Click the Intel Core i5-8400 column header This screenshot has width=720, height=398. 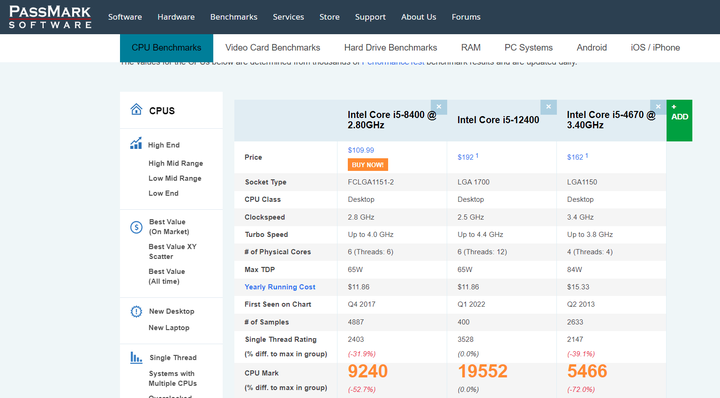pos(392,120)
